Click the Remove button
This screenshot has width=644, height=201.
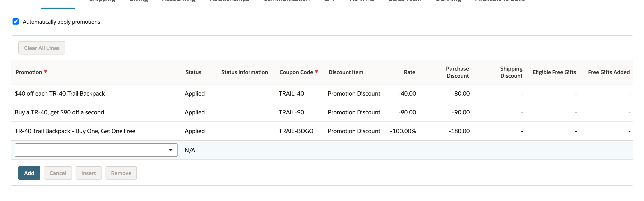pos(121,173)
